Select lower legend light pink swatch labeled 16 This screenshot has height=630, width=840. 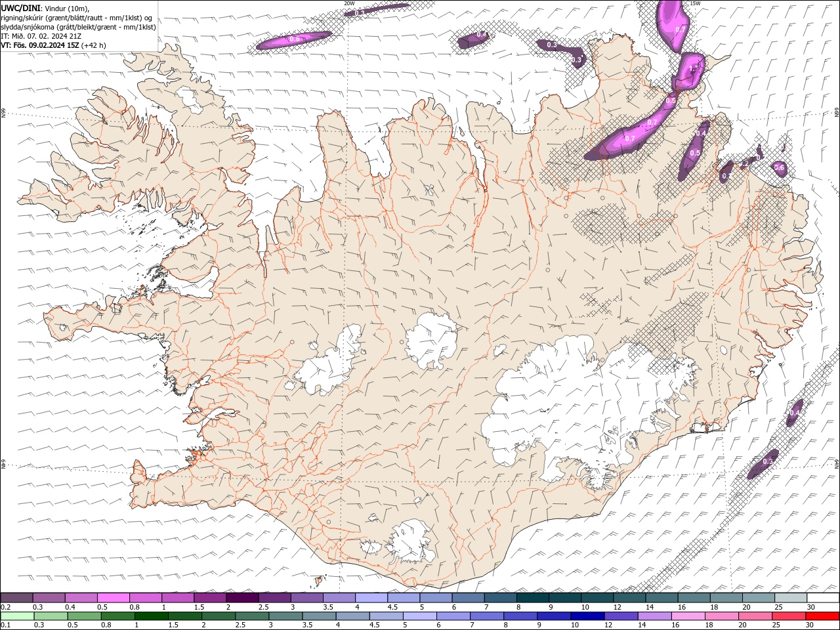coord(688,616)
